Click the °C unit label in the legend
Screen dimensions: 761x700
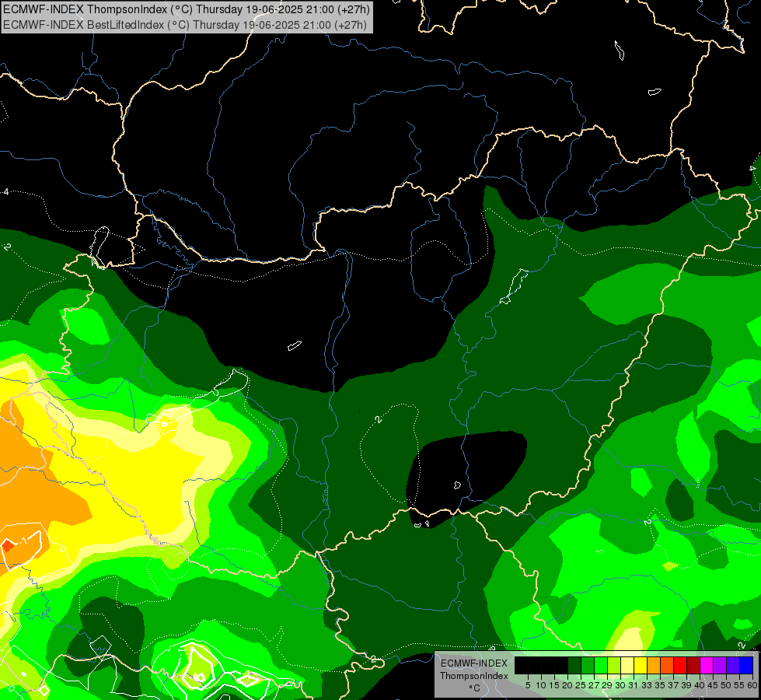(x=475, y=688)
